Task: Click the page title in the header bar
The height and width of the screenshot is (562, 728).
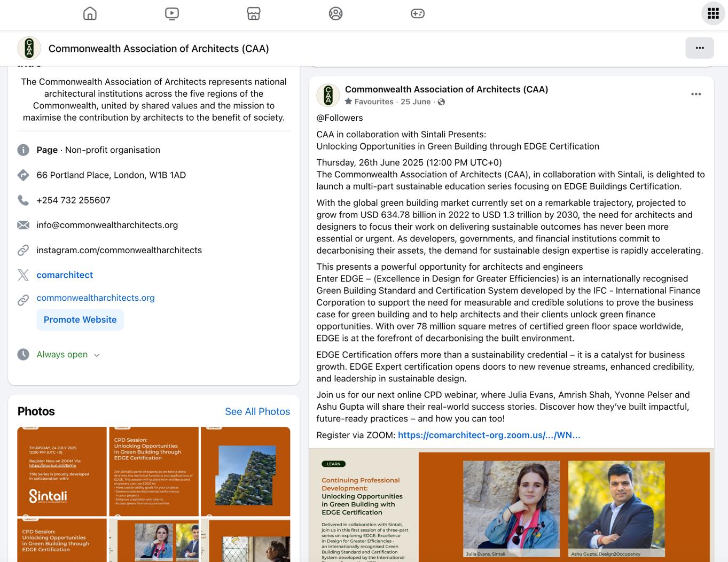Action: tap(159, 49)
